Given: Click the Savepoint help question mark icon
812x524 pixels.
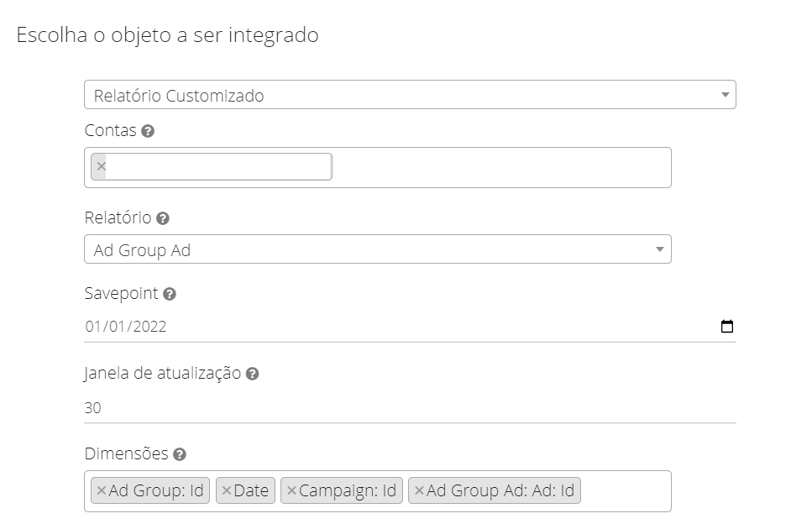Looking at the screenshot, I should click(170, 294).
